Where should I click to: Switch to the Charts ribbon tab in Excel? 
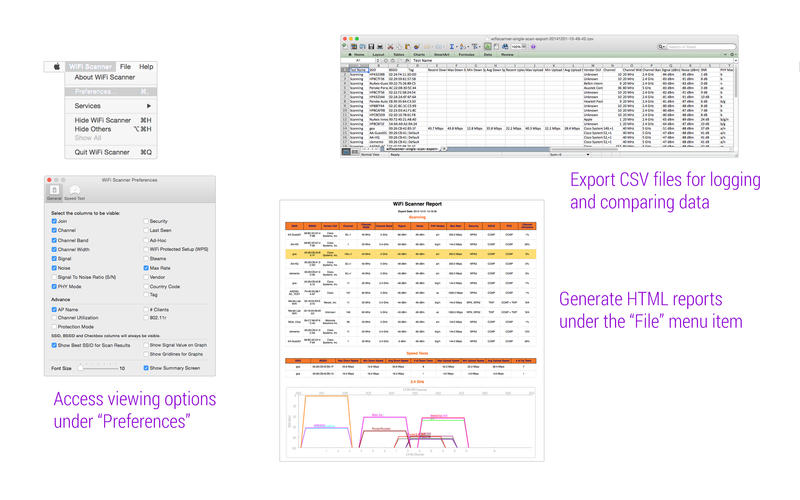[419, 55]
